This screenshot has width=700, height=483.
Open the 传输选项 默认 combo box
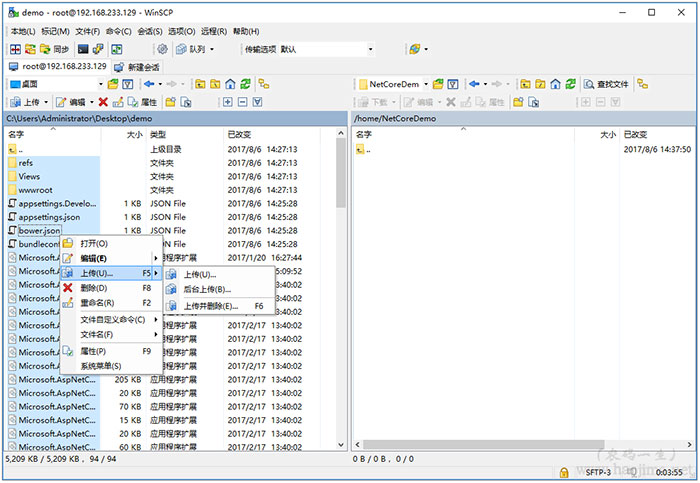coord(326,49)
